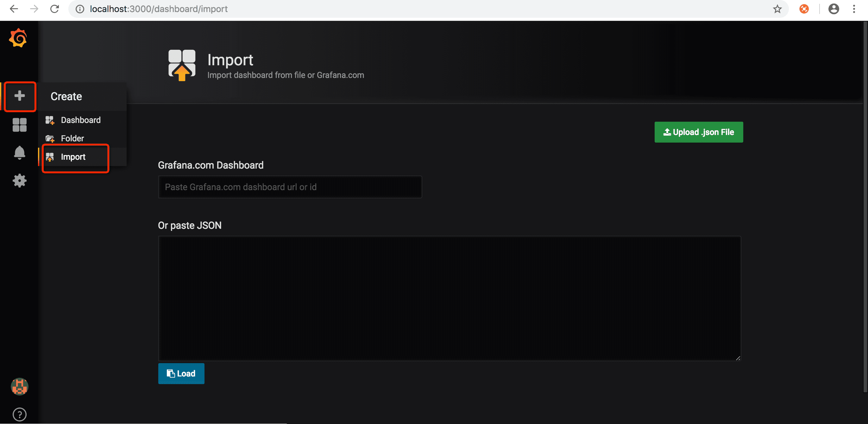Click the user avatar icon in sidebar

(19, 387)
